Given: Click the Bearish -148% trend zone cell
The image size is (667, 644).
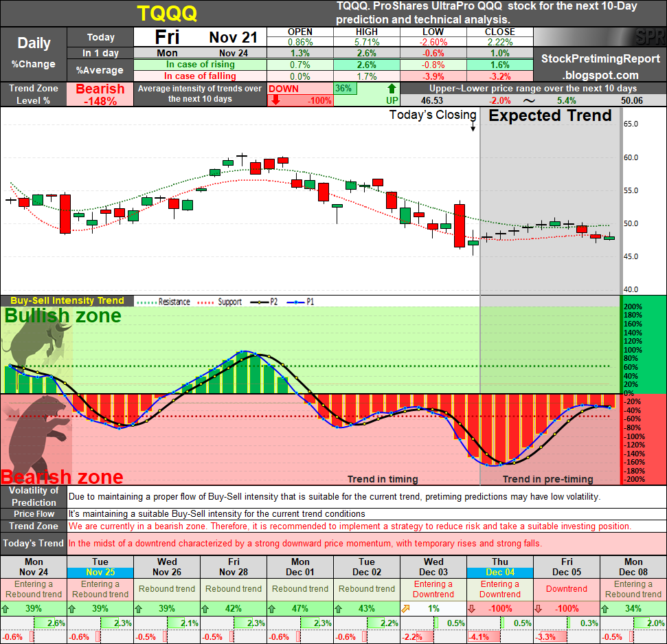Looking at the screenshot, I should click(100, 94).
